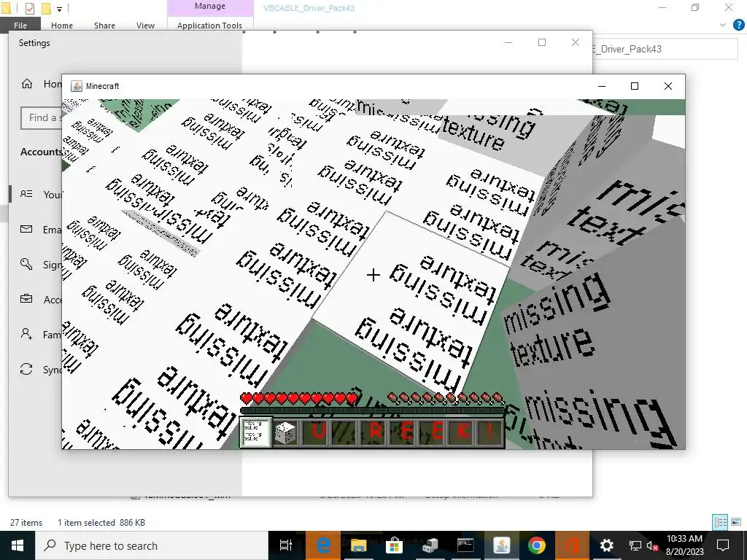Image resolution: width=747 pixels, height=560 pixels.
Task: Switch to the Java Minecraft taskbar icon
Action: coord(501,545)
